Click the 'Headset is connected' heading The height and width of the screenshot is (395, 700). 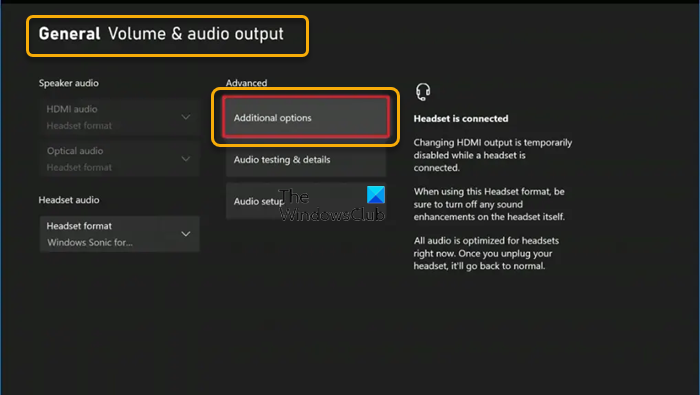461,119
